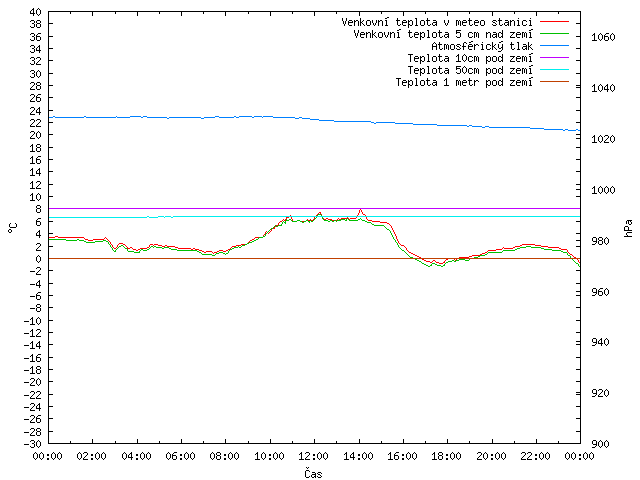Click legend label 'Teplota 50cm pod zemí'
The image size is (640, 480).
click(470, 70)
